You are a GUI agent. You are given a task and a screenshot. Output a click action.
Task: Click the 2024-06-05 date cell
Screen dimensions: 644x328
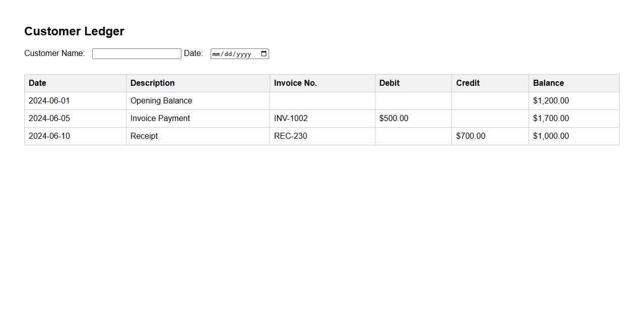[49, 119]
